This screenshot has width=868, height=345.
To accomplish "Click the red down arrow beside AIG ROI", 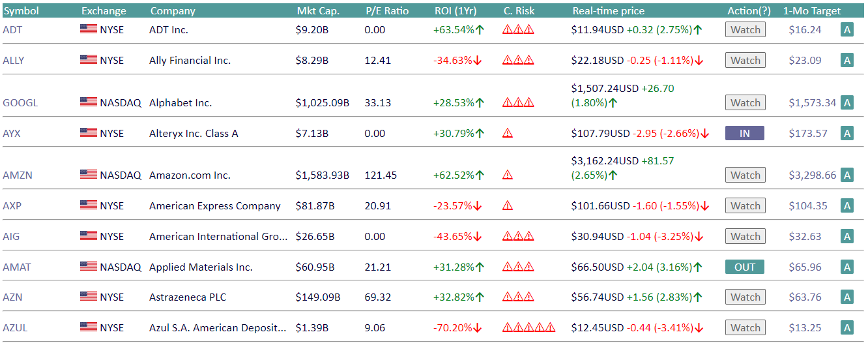I will pyautogui.click(x=478, y=236).
